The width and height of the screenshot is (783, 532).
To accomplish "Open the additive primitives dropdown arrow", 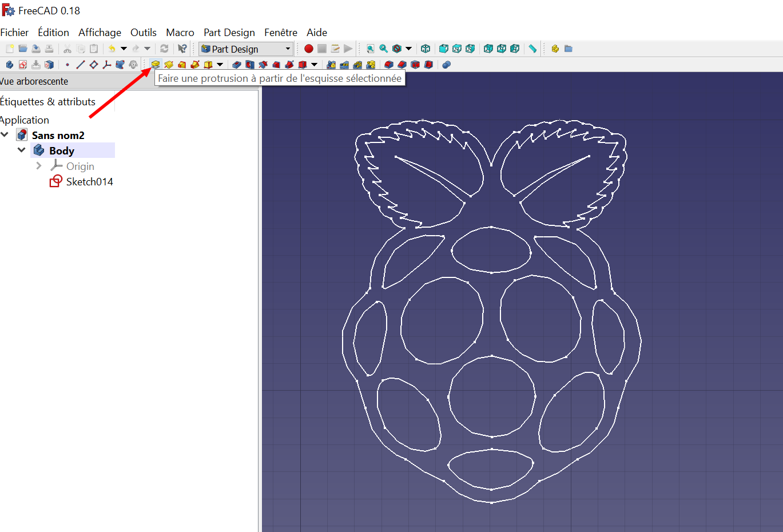I will 220,65.
